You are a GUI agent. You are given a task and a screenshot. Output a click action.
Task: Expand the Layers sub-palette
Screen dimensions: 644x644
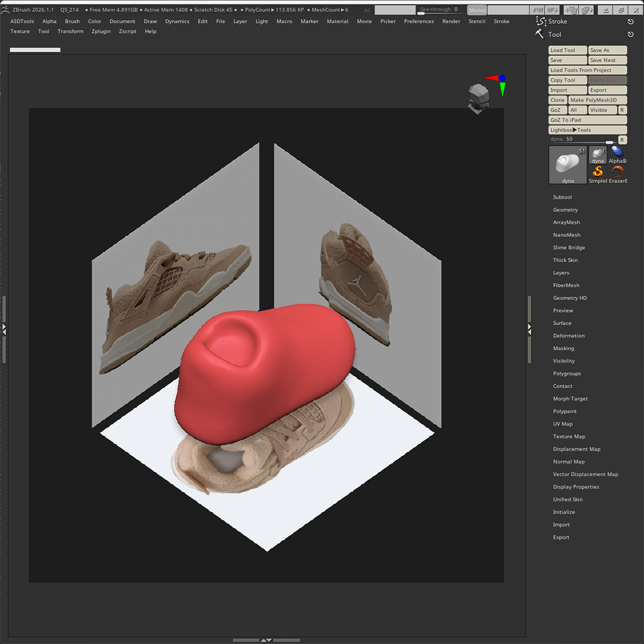pyautogui.click(x=561, y=273)
